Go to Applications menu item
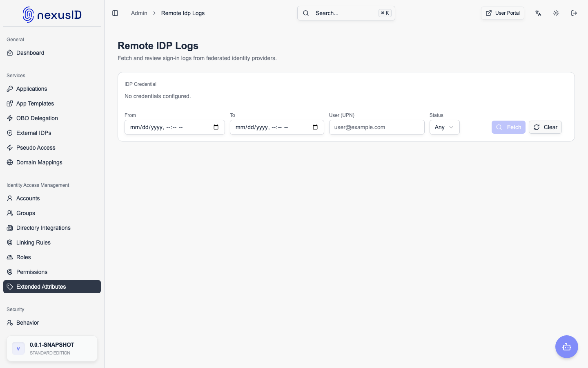Screen dimensions: 588x368 click(x=52, y=89)
